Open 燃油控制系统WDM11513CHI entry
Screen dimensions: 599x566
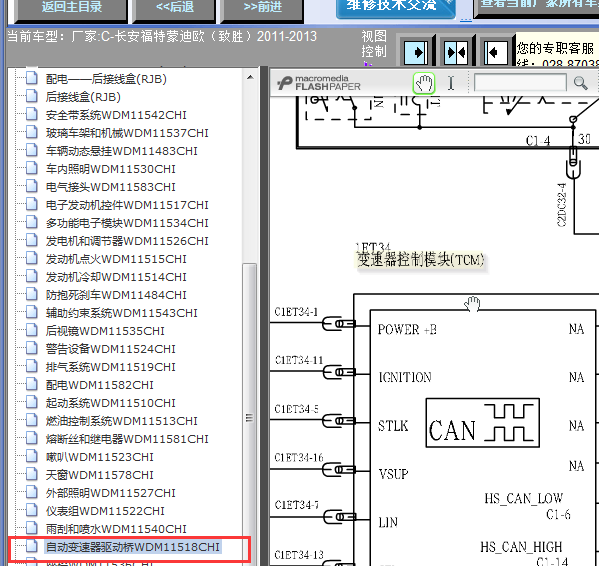(x=121, y=421)
